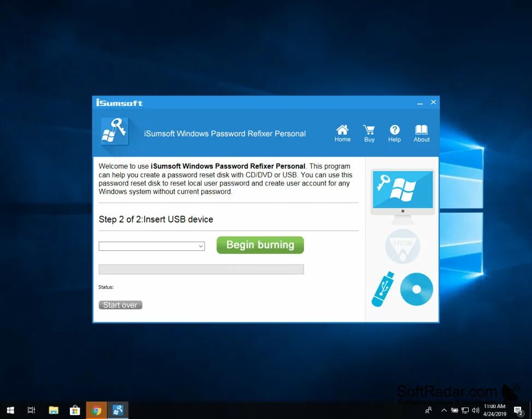The height and width of the screenshot is (419, 532).
Task: Click the monitor with Windows key image
Action: coord(403,196)
